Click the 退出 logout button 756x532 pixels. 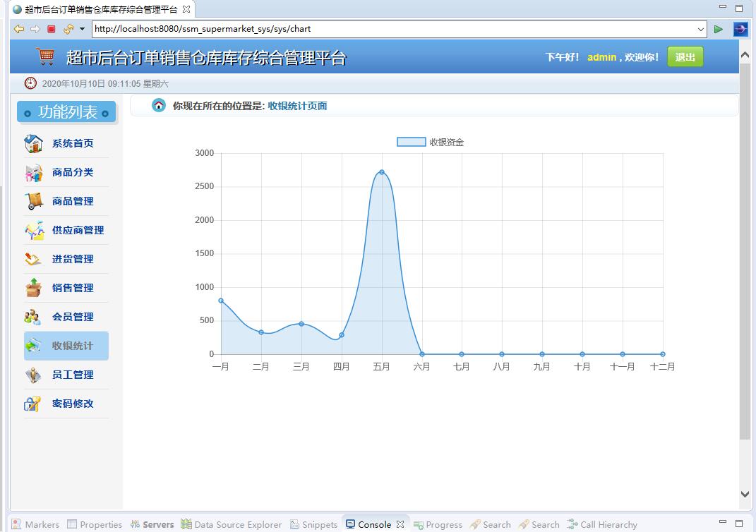click(x=685, y=57)
